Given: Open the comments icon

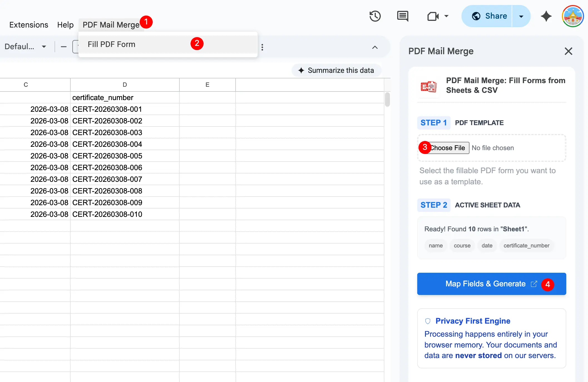Looking at the screenshot, I should pyautogui.click(x=402, y=16).
